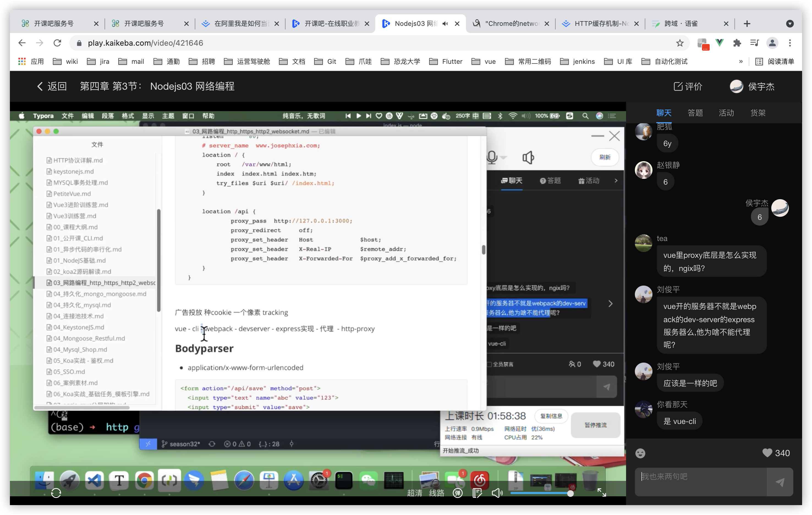Open the Extensions puzzle-piece menu
This screenshot has width=812, height=515.
737,43
